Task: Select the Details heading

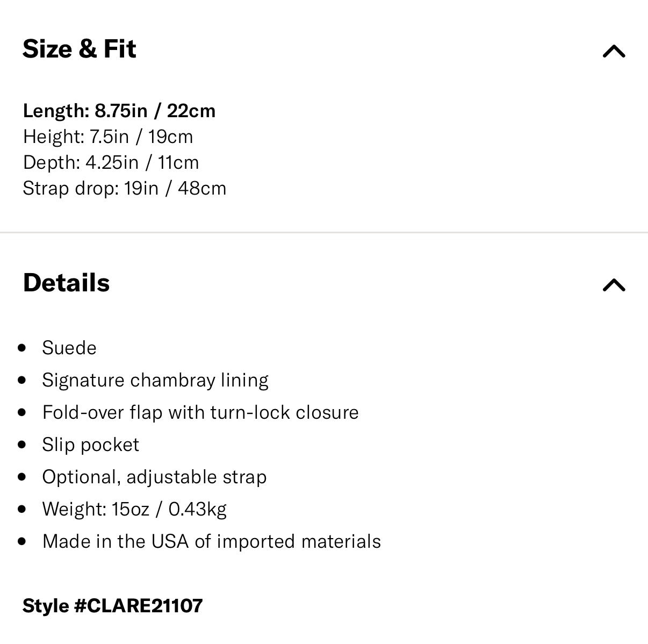Action: [66, 283]
